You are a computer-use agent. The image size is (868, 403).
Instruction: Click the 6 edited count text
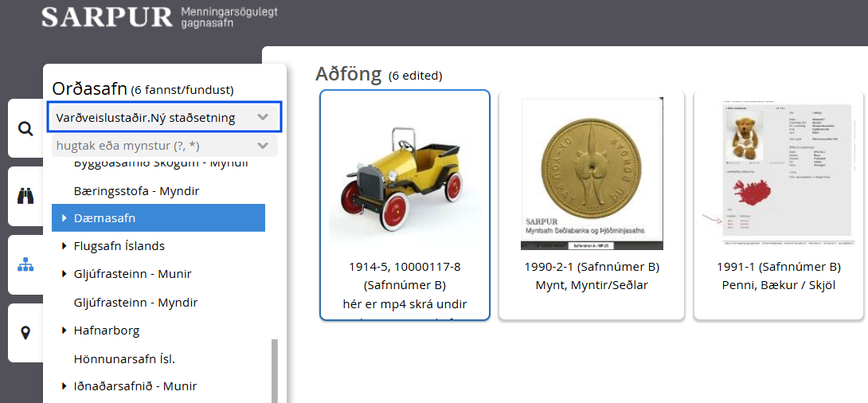point(415,76)
